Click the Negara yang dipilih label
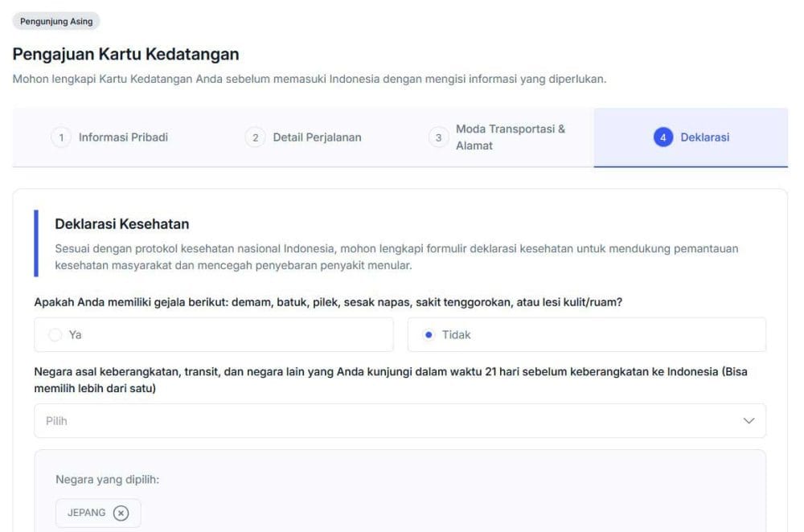 (x=108, y=480)
